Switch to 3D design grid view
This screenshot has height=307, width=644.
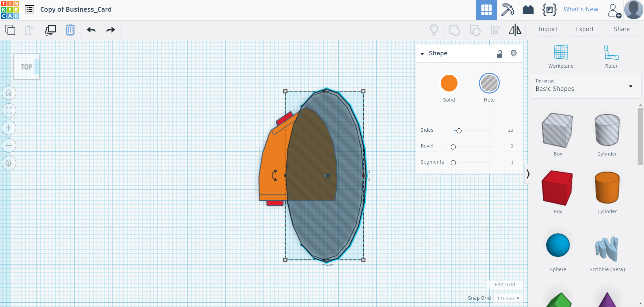click(486, 10)
